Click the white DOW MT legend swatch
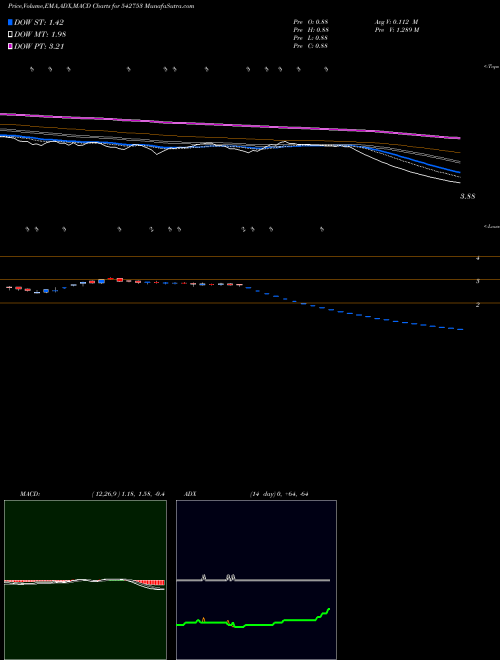This screenshot has width=500, height=660. (x=11, y=35)
